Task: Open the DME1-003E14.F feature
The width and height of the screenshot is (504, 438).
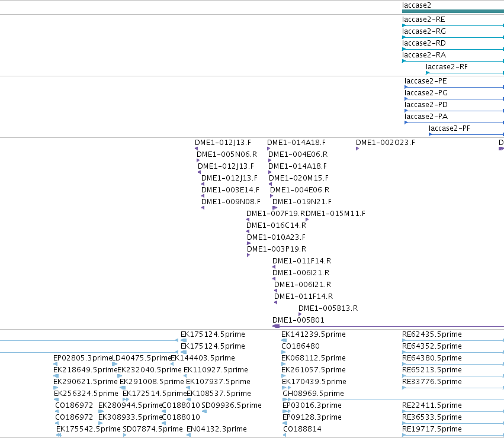Action: pos(230,190)
